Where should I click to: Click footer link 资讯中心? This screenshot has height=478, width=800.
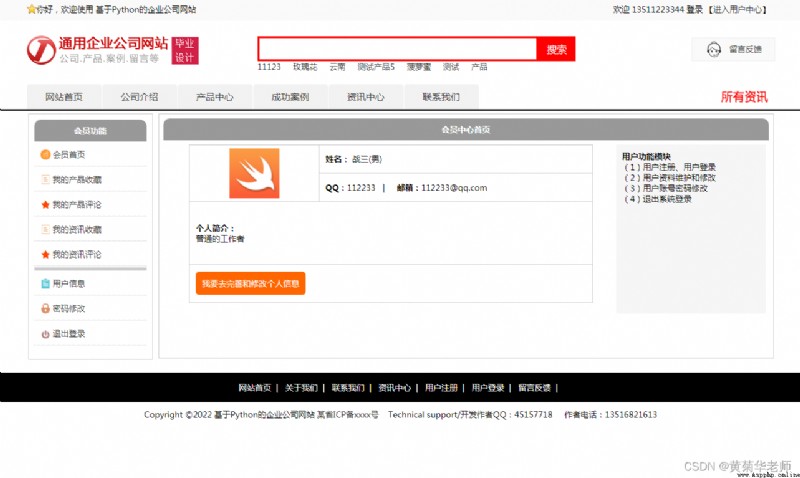tap(394, 388)
